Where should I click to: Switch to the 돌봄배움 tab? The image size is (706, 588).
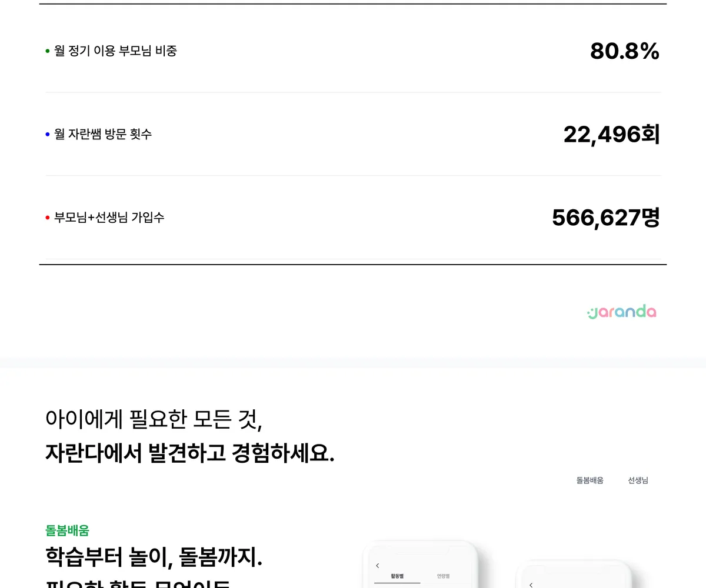point(590,480)
